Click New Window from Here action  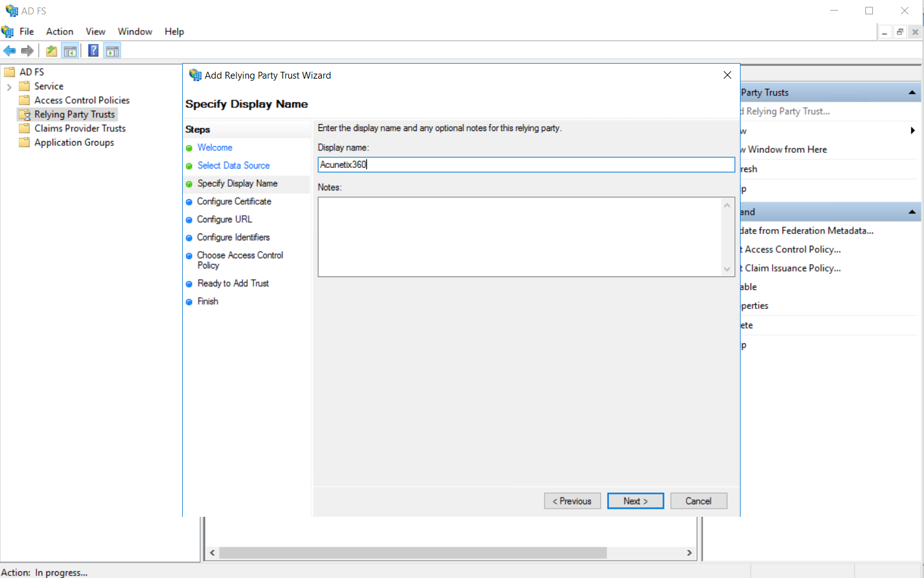point(784,150)
